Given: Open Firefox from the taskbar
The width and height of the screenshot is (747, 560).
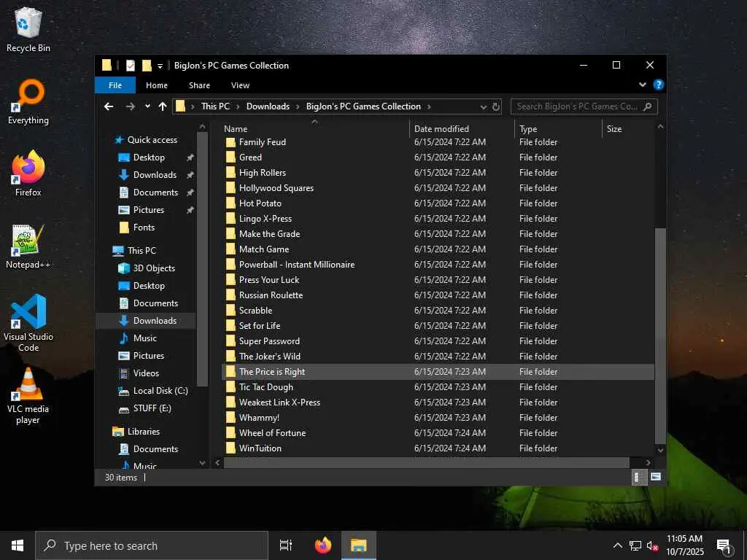Looking at the screenshot, I should [x=323, y=545].
